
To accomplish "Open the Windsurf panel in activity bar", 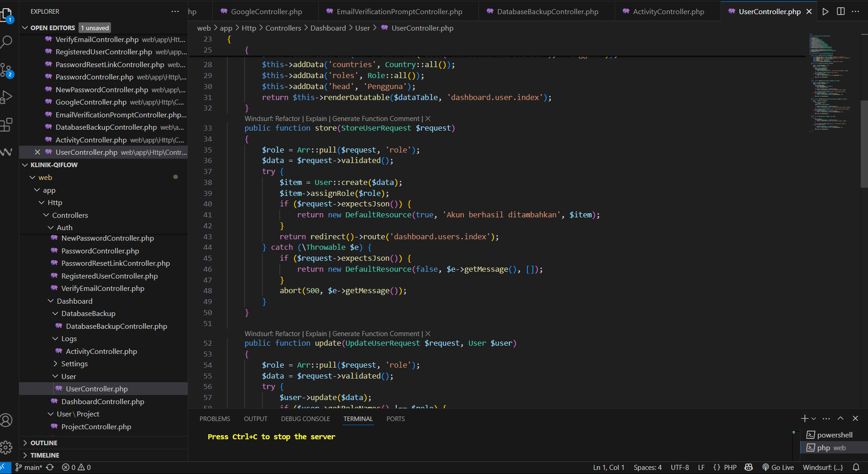I will tap(6, 152).
